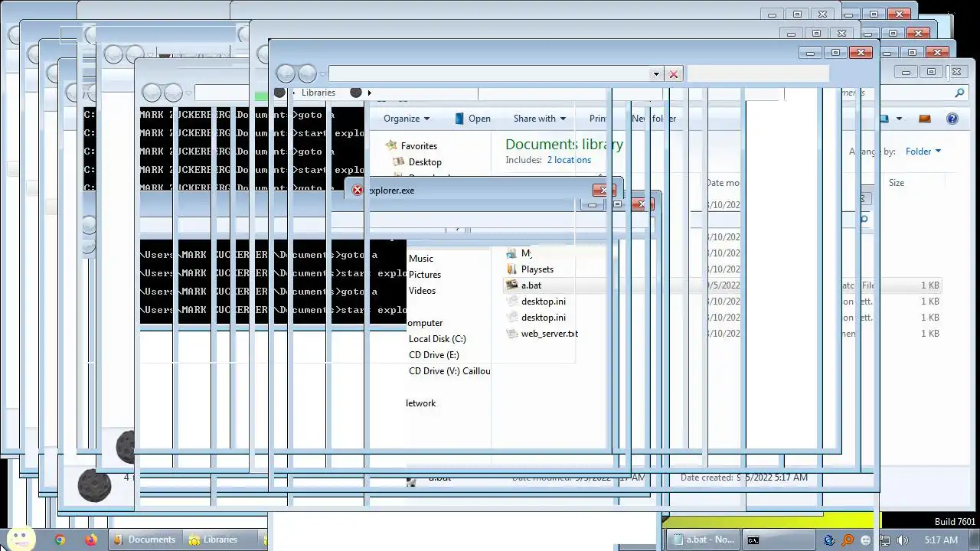Open Explorer Help question mark icon
This screenshot has height=551, width=980.
click(x=952, y=119)
